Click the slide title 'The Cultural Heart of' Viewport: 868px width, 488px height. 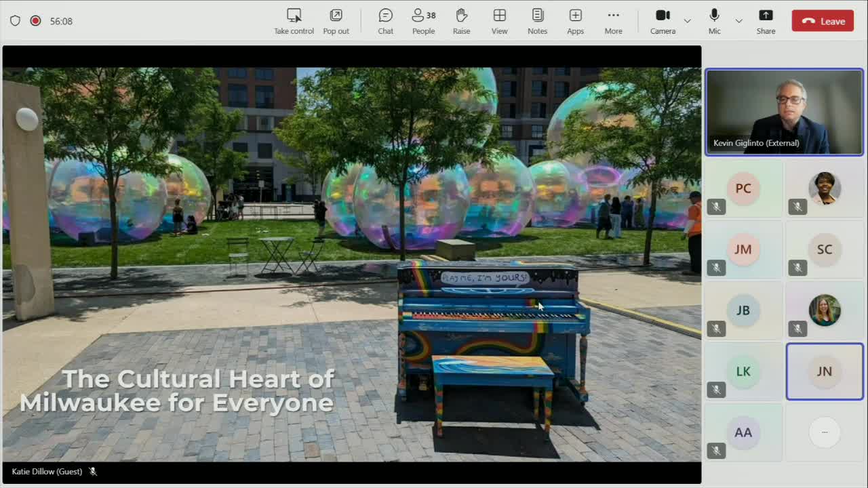click(198, 379)
